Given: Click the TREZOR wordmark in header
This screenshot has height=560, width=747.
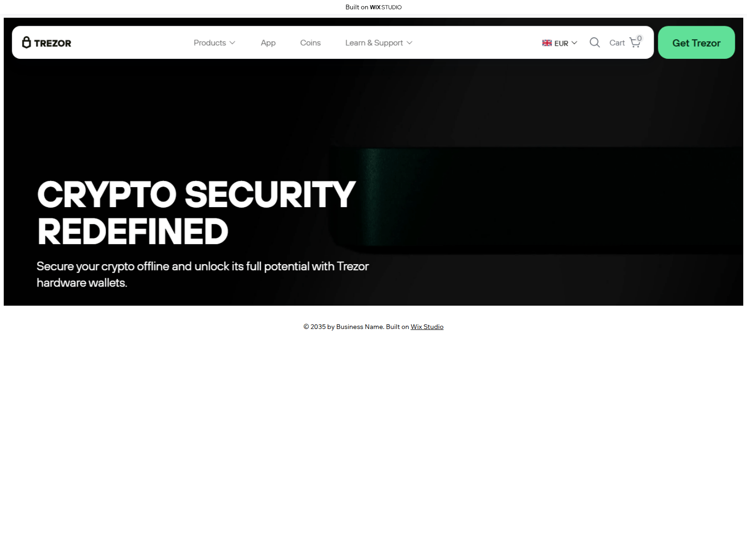Looking at the screenshot, I should (53, 43).
